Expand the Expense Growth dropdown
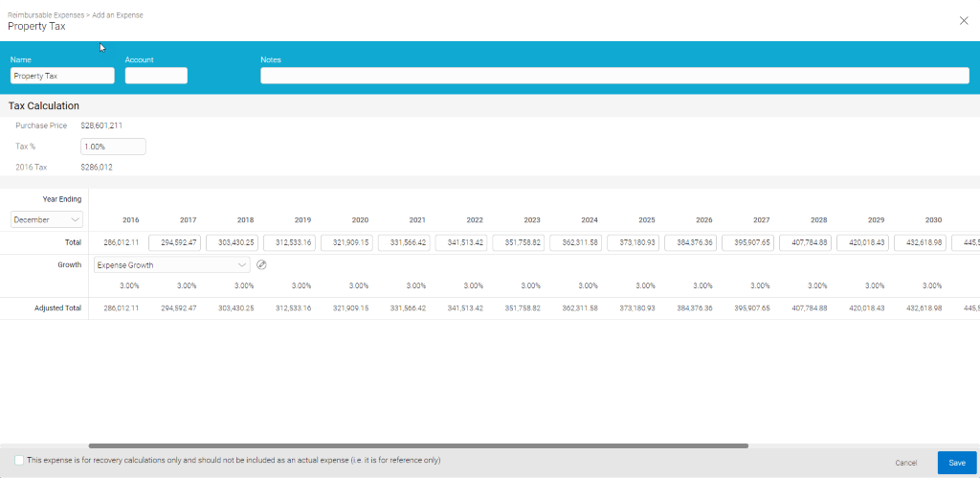The width and height of the screenshot is (980, 478). 172,265
